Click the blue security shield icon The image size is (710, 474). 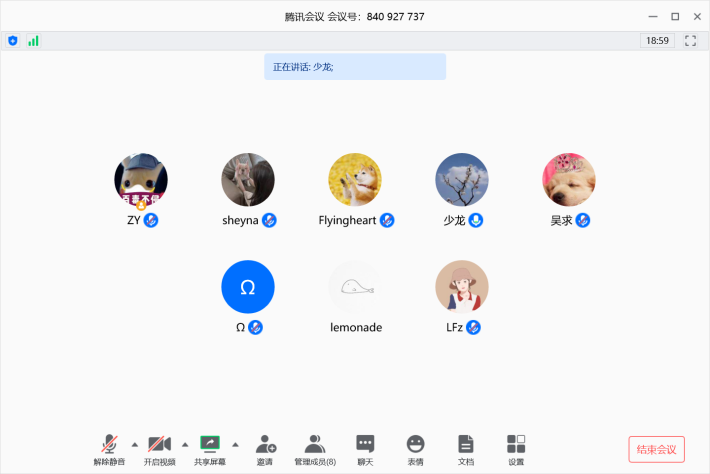click(x=13, y=41)
